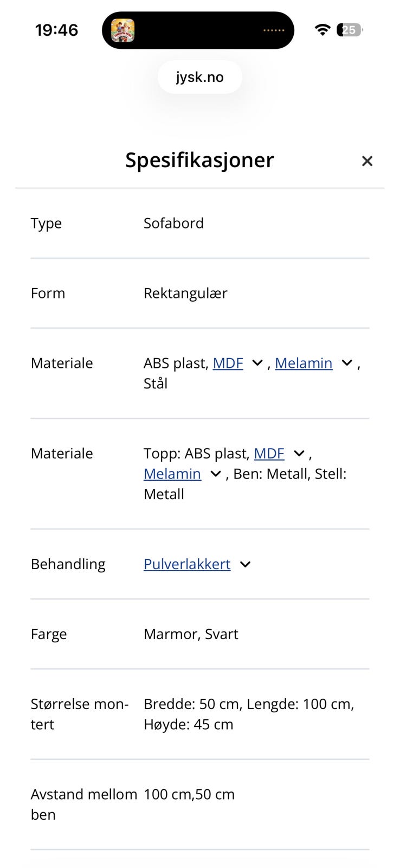Close the Spesifikasjoner panel with the X
The image size is (400, 868).
click(367, 161)
